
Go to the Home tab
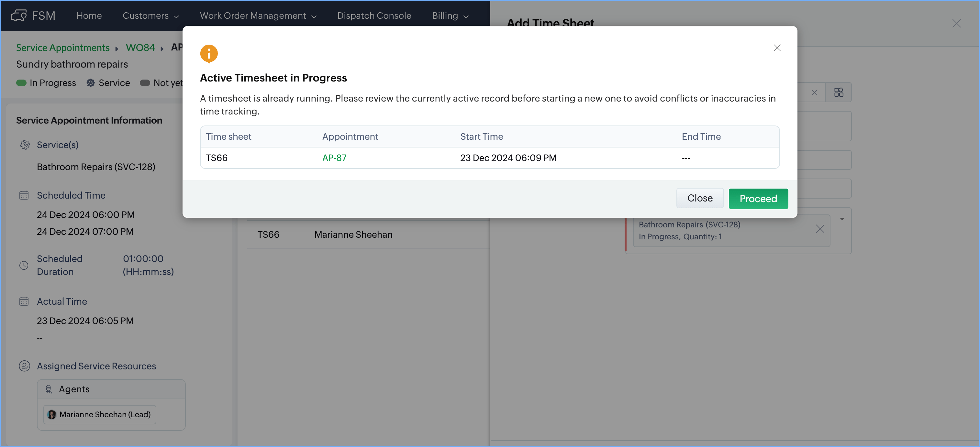click(89, 16)
